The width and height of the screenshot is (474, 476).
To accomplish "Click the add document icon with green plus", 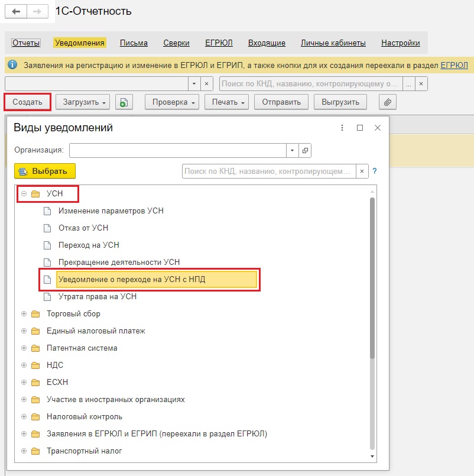I will click(x=124, y=102).
